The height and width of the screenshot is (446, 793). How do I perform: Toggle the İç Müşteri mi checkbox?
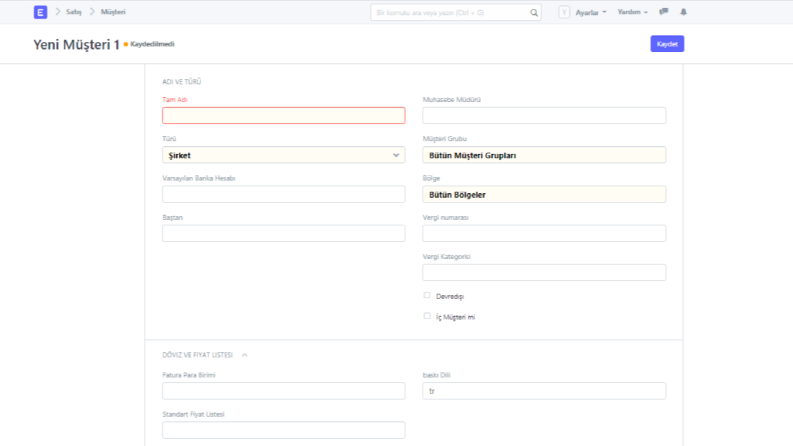point(427,316)
